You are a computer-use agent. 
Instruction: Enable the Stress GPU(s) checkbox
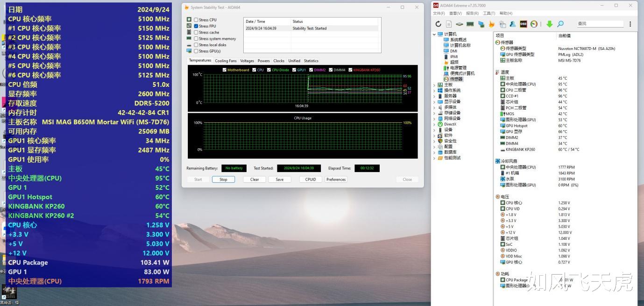(196, 51)
